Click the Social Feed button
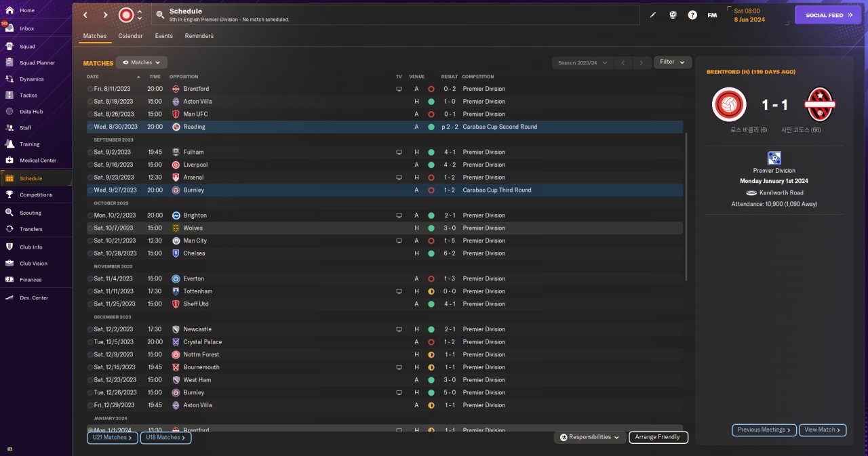 pyautogui.click(x=828, y=15)
